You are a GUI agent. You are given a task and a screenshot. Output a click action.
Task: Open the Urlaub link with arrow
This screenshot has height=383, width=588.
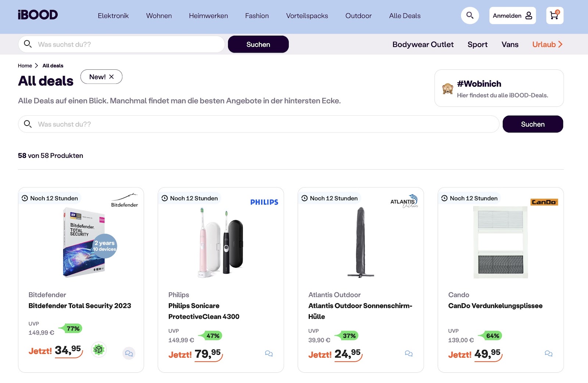click(547, 44)
